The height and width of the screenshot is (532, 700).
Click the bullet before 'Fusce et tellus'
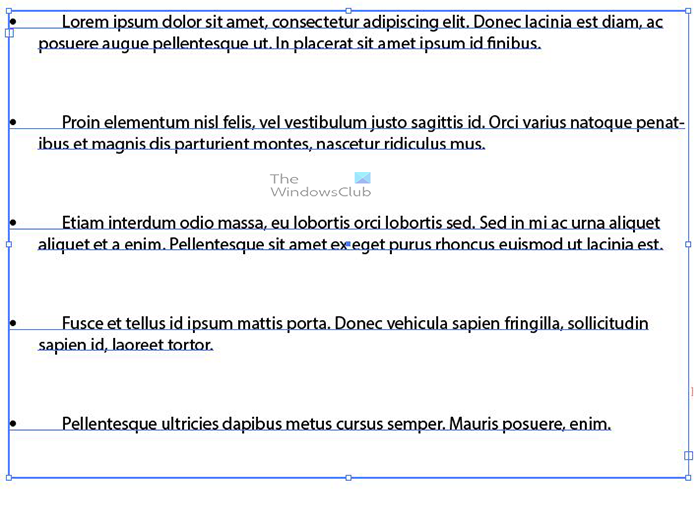pyautogui.click(x=13, y=323)
